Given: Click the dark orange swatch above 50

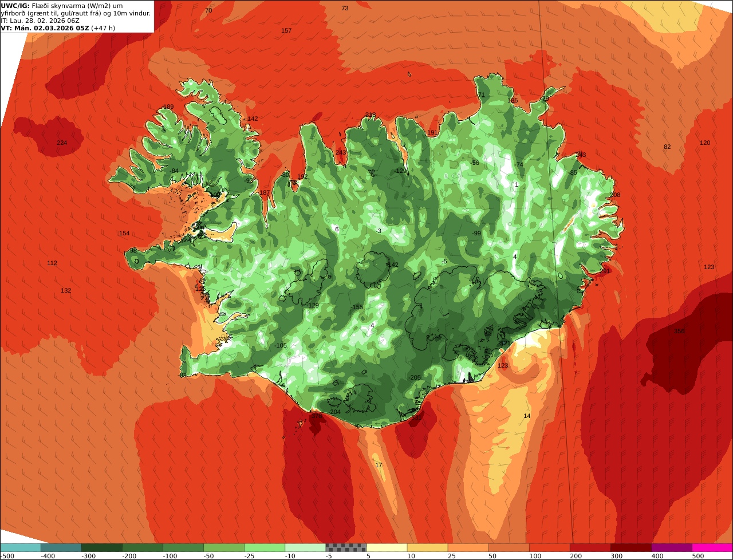Looking at the screenshot, I should coord(509,547).
